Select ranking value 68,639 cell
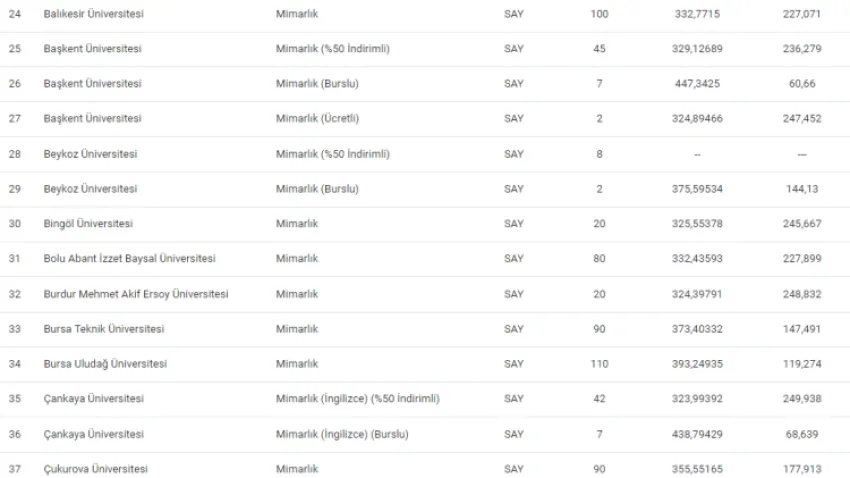The width and height of the screenshot is (850, 478). click(x=802, y=434)
